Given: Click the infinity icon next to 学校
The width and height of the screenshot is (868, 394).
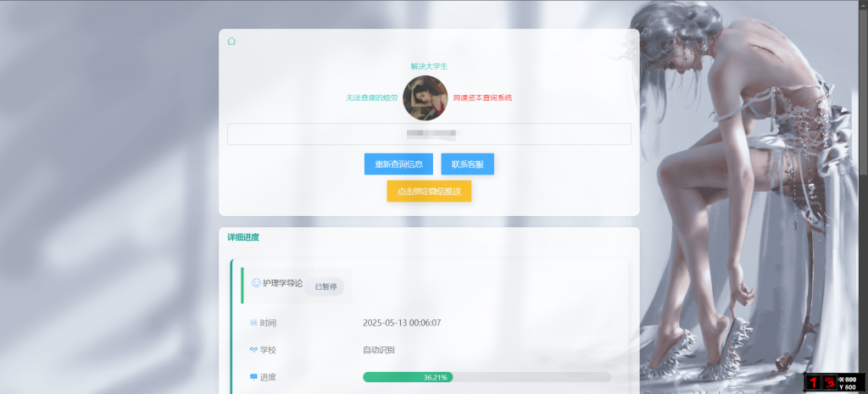Looking at the screenshot, I should tap(253, 350).
